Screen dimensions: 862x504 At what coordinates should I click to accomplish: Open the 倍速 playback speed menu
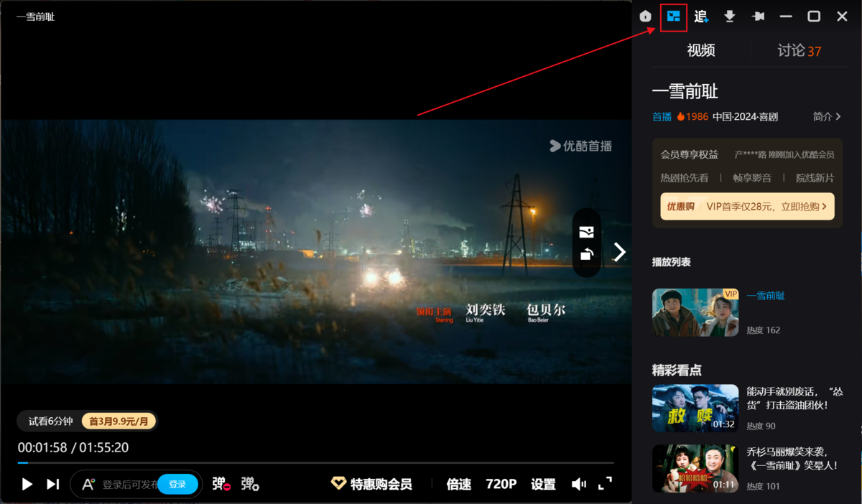458,484
